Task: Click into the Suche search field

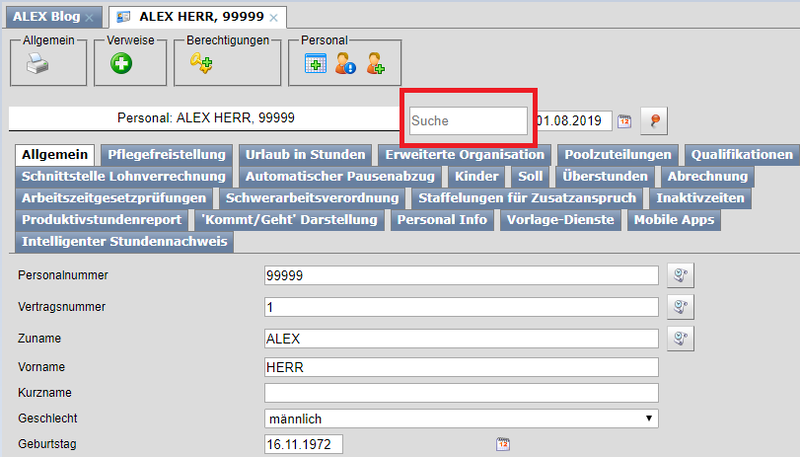Action: [x=467, y=121]
